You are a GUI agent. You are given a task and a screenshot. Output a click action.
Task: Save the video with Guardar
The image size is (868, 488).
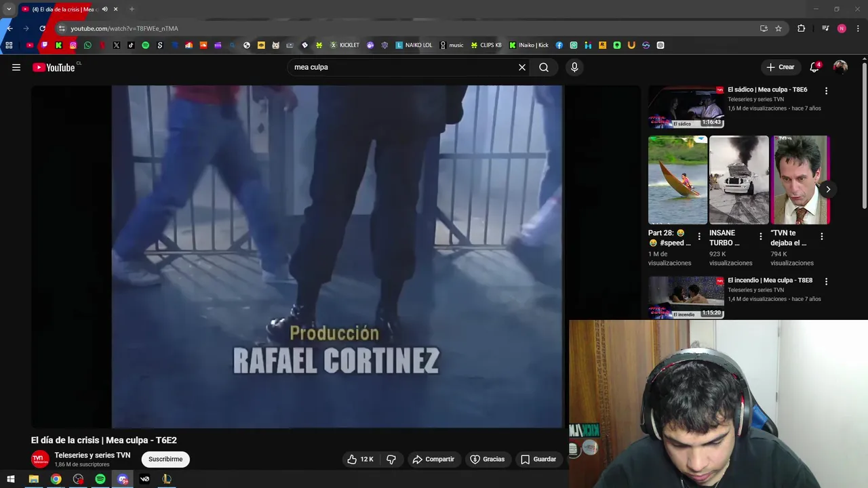[x=538, y=459]
